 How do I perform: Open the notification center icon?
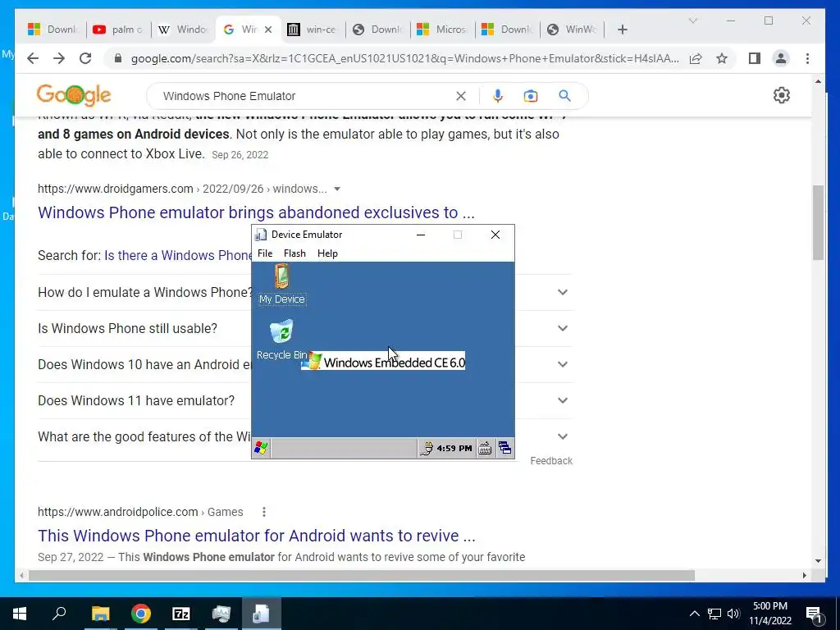coord(814,614)
